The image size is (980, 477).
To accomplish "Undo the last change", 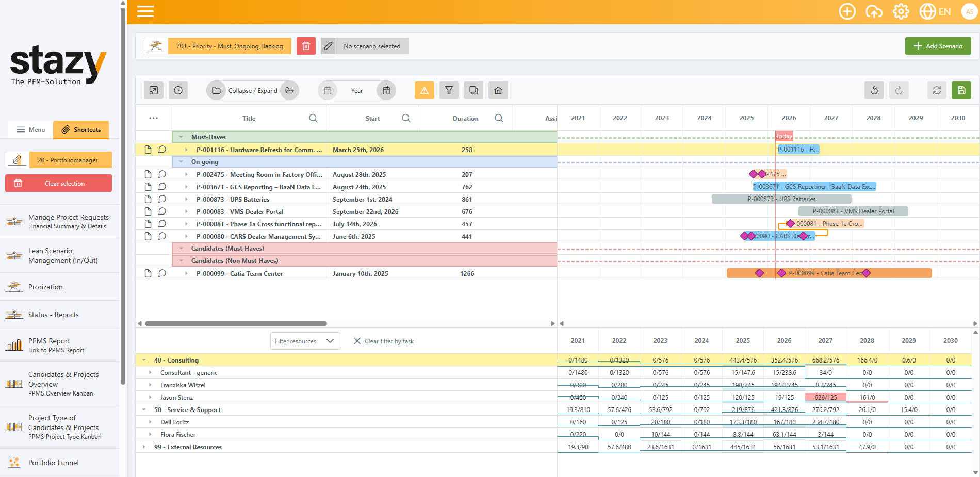I will point(874,90).
